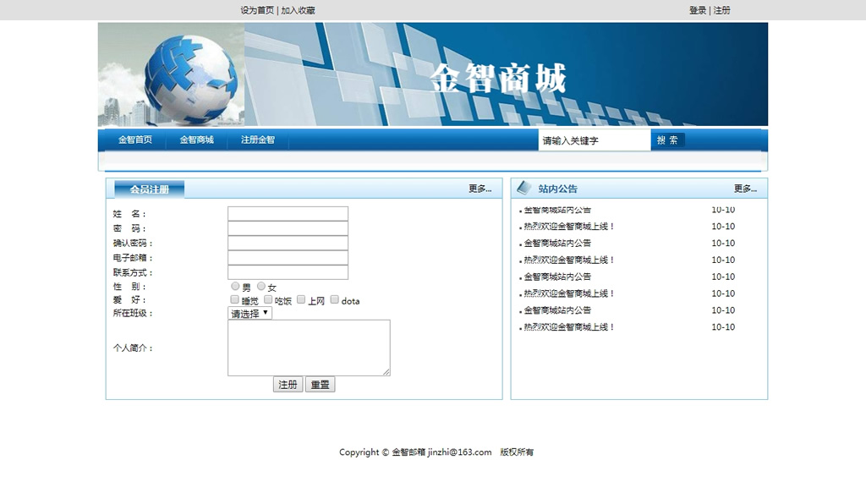Select the 男 radio button
The height and width of the screenshot is (504, 866).
235,287
